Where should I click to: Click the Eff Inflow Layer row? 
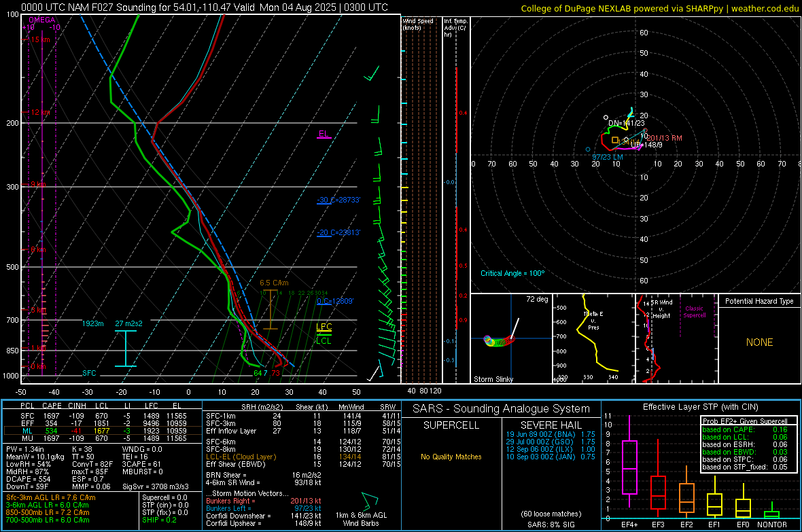[303, 431]
